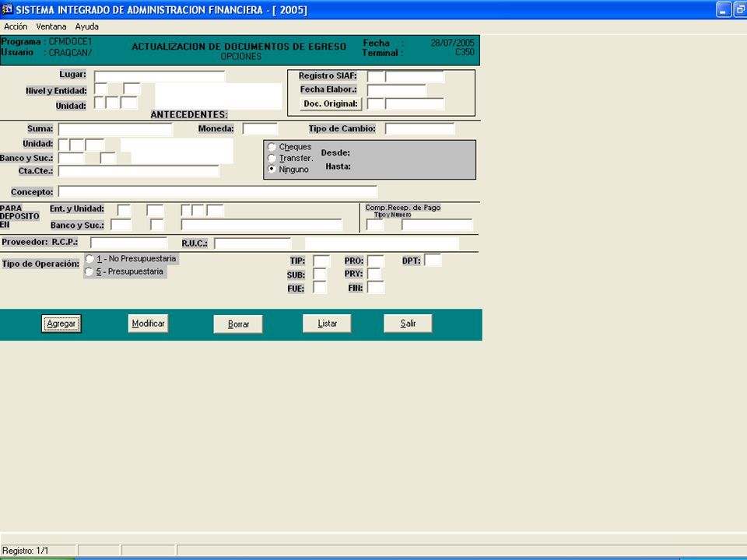Click the Doc. Original button
The image size is (747, 560).
point(331,103)
